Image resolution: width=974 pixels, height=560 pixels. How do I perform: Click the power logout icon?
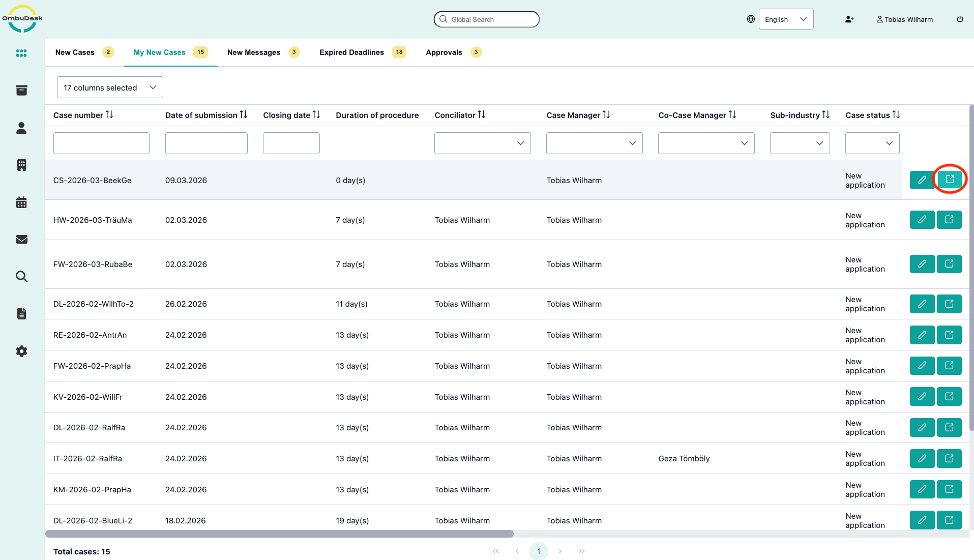tap(960, 19)
